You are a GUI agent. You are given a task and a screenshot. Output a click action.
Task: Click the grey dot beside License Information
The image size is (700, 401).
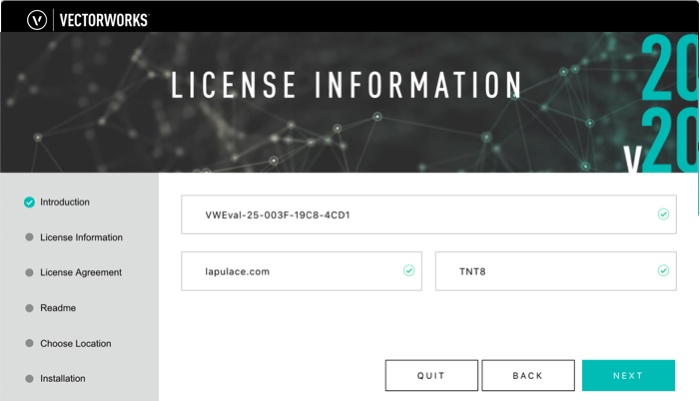tap(29, 237)
